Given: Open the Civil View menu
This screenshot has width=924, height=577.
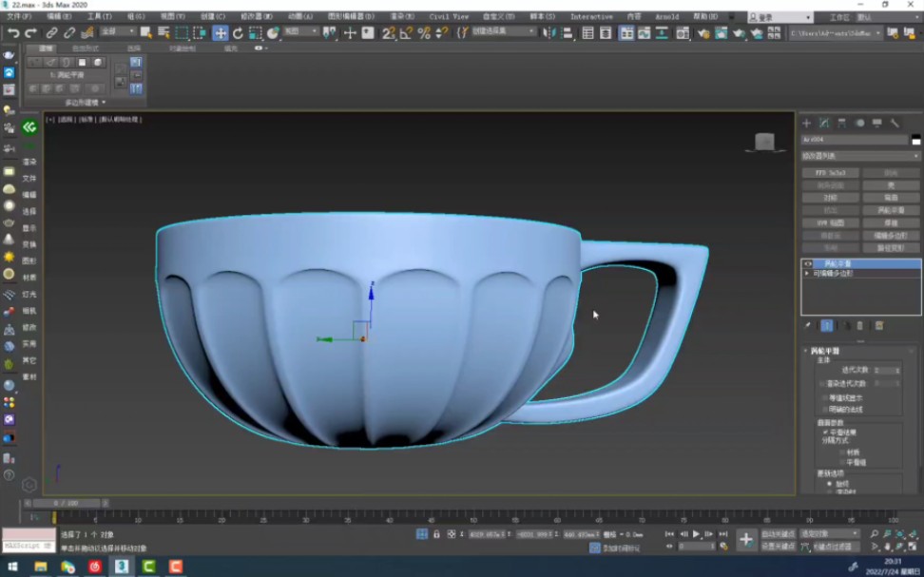Looking at the screenshot, I should [x=449, y=17].
